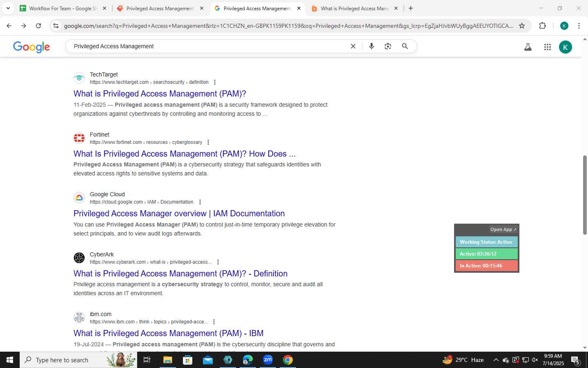Screen dimensions: 588x368
Task: Start voice search with microphone
Action: click(x=372, y=46)
